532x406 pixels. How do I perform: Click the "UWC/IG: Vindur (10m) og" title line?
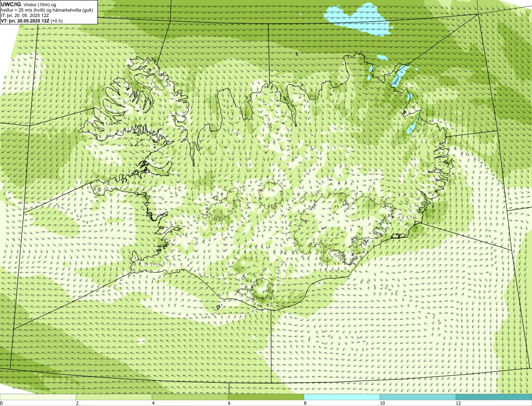[x=28, y=4]
